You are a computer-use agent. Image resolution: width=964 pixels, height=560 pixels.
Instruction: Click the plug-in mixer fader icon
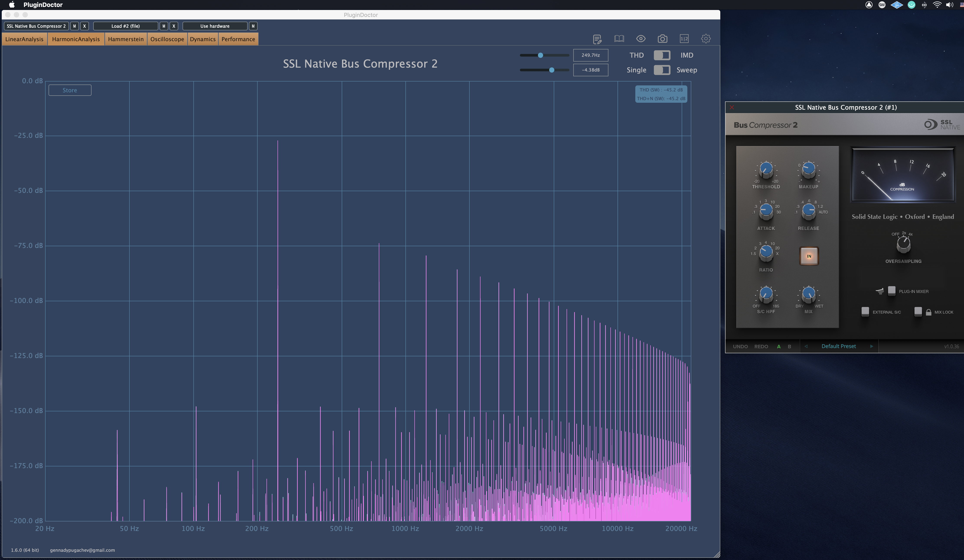[x=880, y=291]
